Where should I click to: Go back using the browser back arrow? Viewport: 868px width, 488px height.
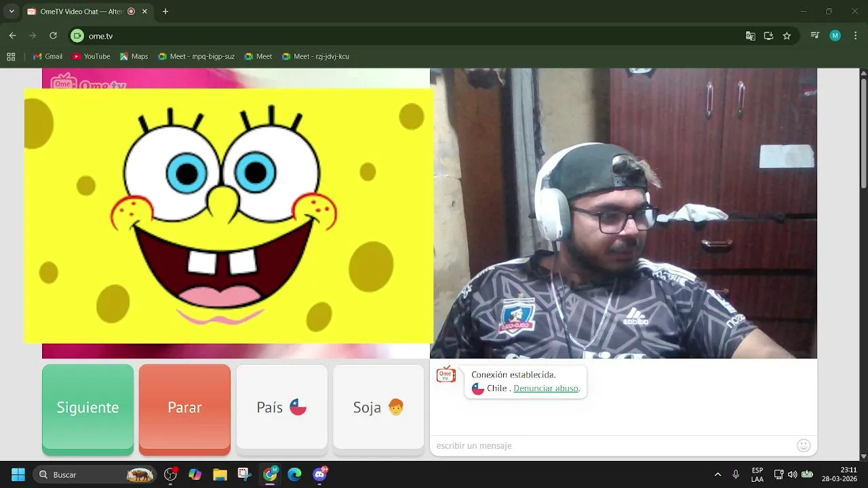[x=12, y=36]
